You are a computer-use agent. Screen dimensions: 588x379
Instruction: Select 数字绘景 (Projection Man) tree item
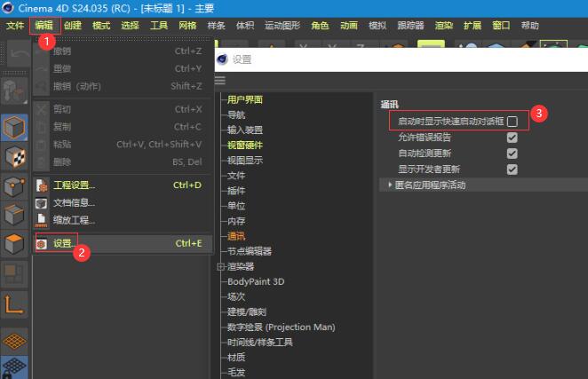point(282,328)
